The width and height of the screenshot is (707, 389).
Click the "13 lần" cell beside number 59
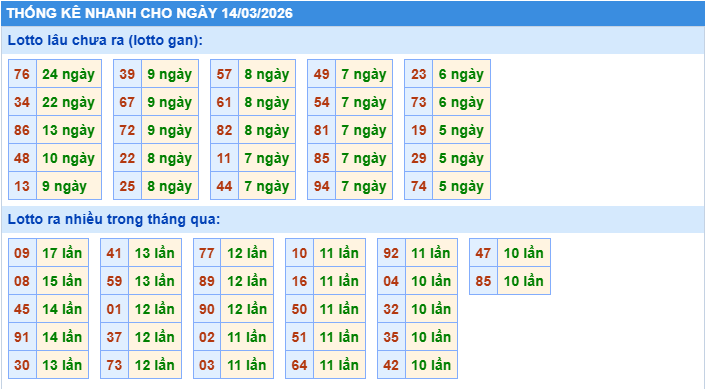pyautogui.click(x=155, y=281)
